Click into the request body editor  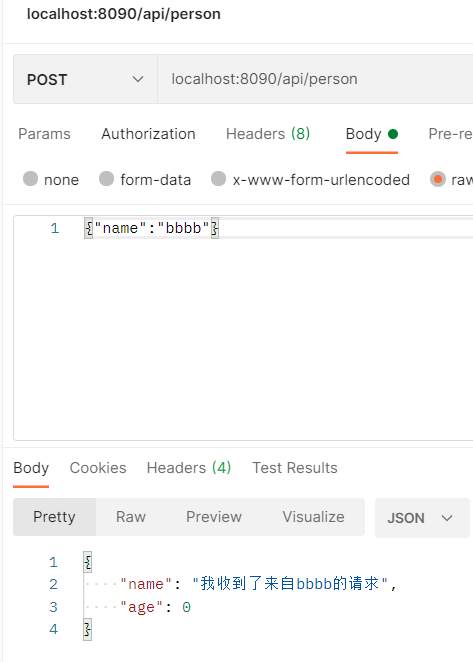(243, 328)
